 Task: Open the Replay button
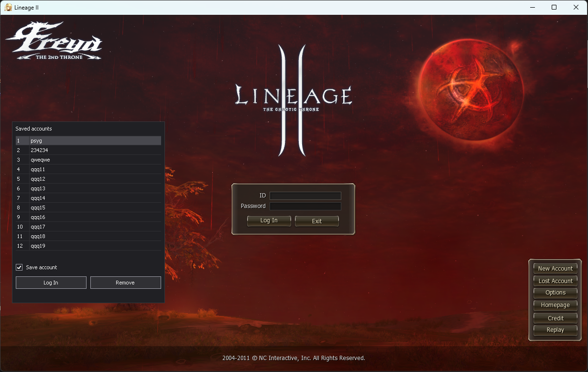point(555,330)
